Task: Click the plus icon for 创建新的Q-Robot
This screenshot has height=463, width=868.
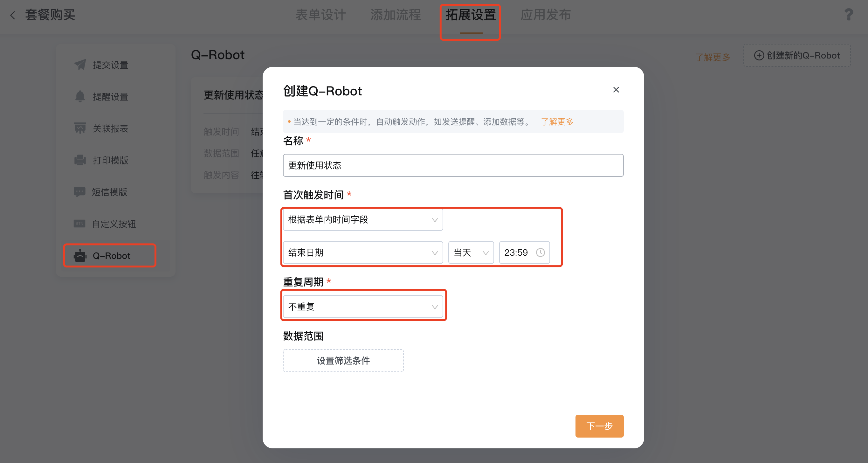Action: [x=759, y=55]
